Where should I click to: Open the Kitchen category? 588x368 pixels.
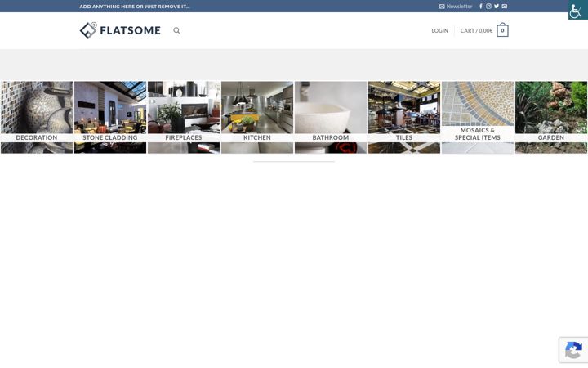[x=257, y=117]
